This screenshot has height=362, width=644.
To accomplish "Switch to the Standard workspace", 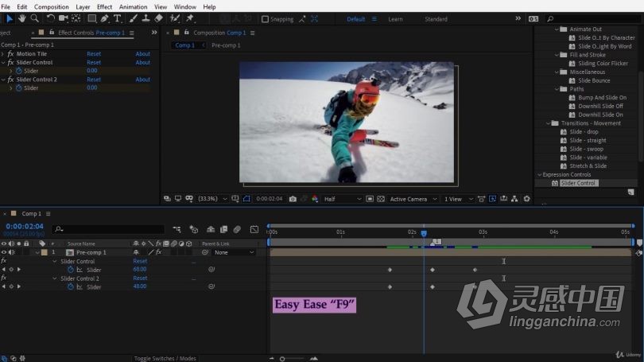I will (436, 19).
